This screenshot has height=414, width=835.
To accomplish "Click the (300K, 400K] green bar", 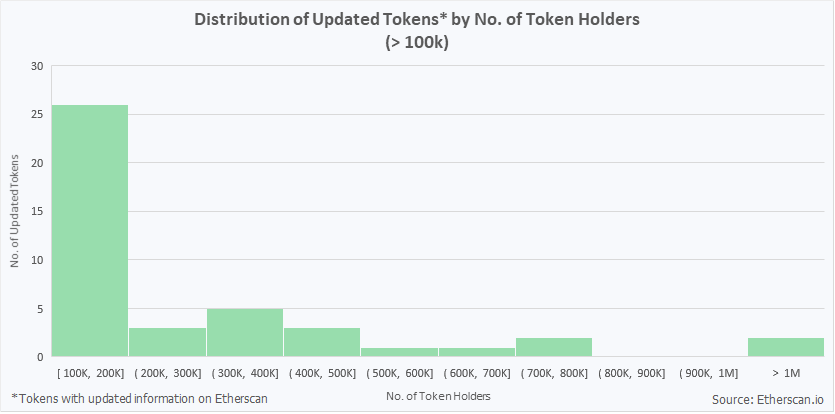I will (x=245, y=332).
